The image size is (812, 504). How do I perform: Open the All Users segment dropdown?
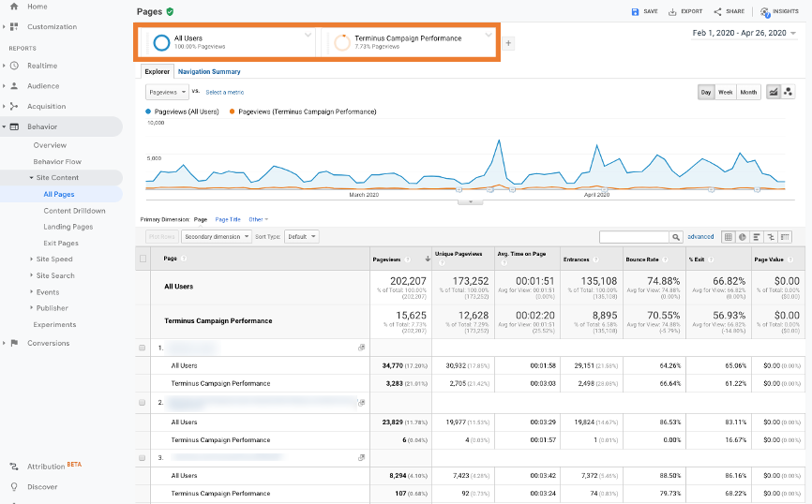tap(308, 35)
